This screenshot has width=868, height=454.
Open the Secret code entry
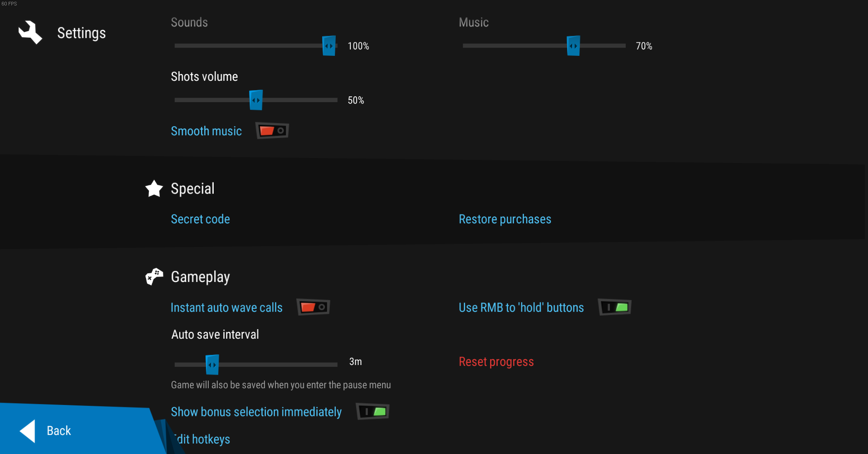click(x=200, y=219)
